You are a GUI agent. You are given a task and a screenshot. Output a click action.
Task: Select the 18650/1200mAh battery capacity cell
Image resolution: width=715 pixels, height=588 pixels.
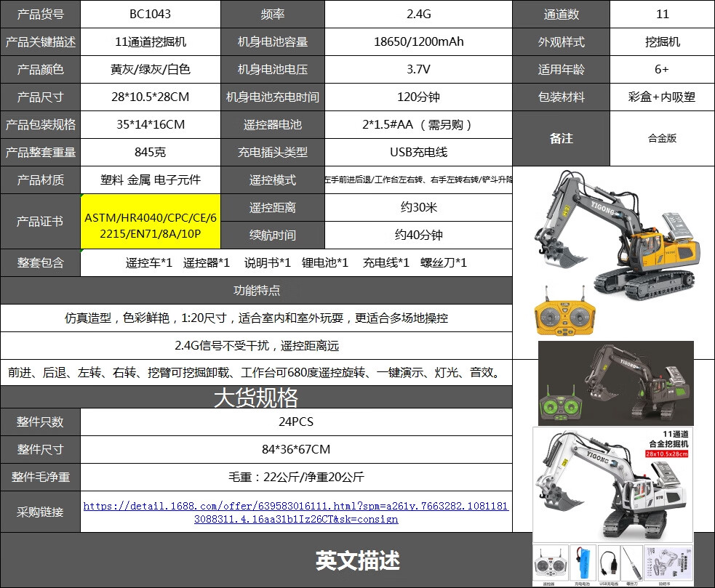[x=419, y=42]
